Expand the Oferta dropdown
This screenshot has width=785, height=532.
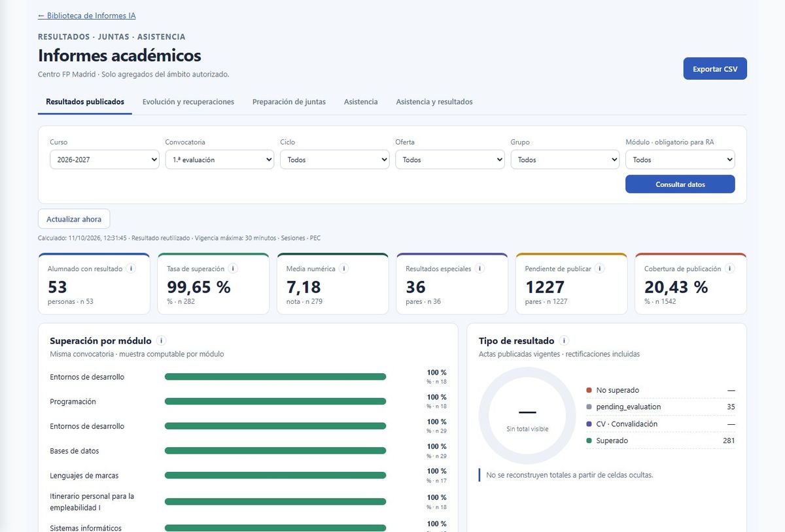coord(450,159)
